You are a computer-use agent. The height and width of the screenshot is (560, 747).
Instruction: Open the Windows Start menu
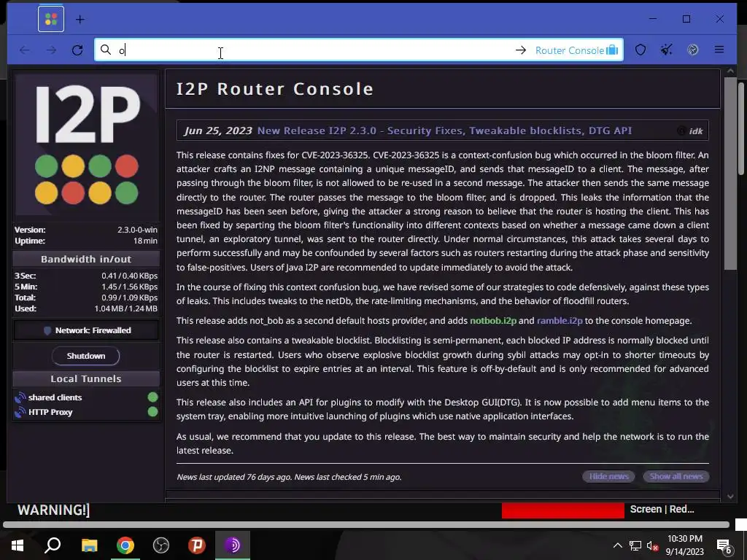(x=18, y=545)
